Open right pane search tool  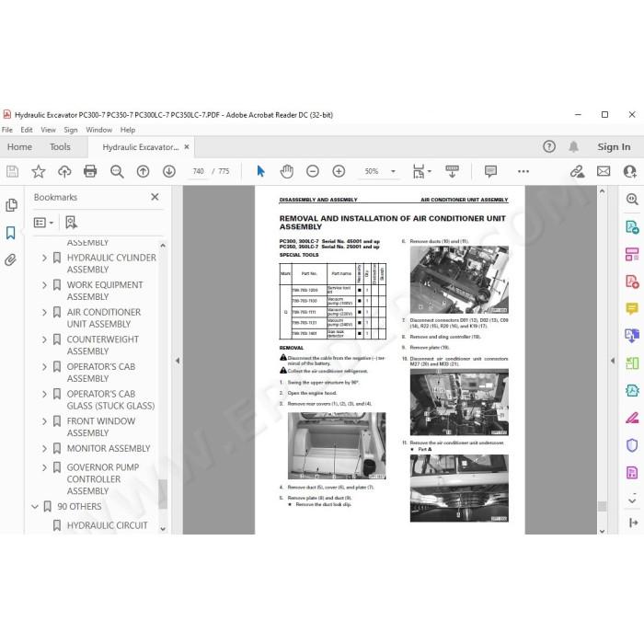click(632, 200)
